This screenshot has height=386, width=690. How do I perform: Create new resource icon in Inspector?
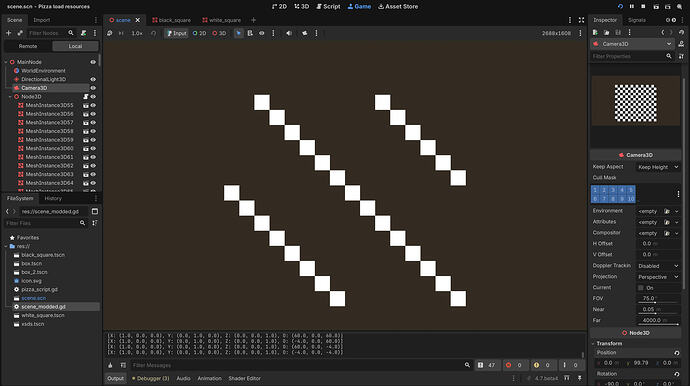595,32
